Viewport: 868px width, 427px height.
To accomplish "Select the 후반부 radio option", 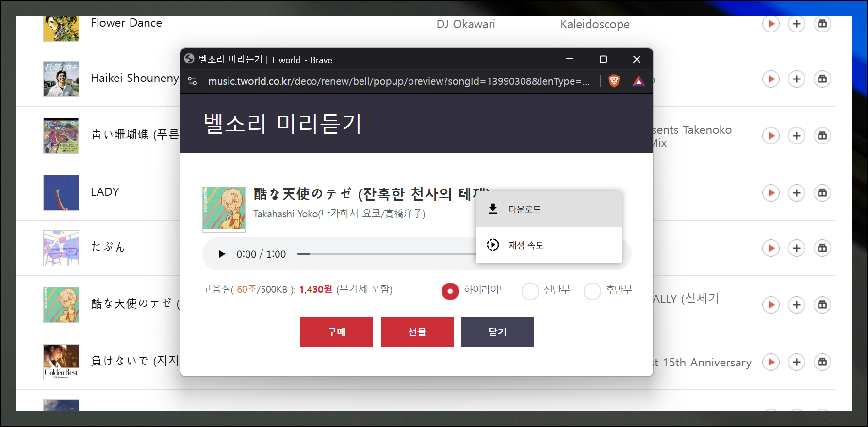I will tap(592, 291).
